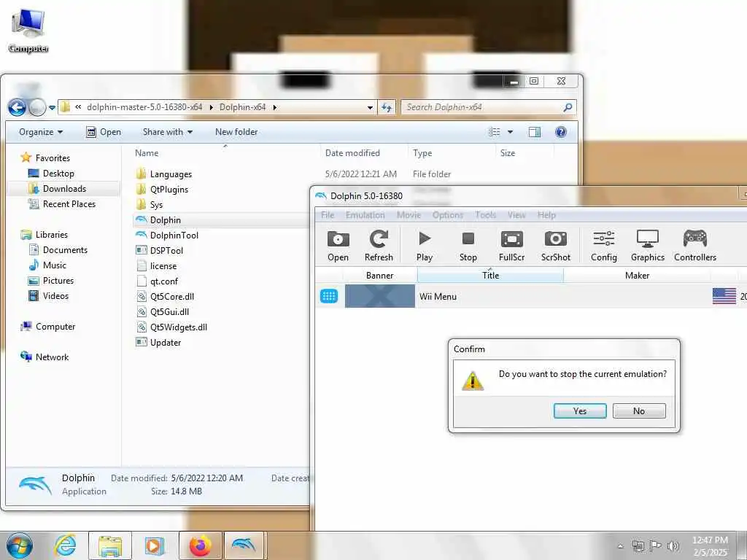Select the Updater file
Screen dimensions: 747x560
166,343
